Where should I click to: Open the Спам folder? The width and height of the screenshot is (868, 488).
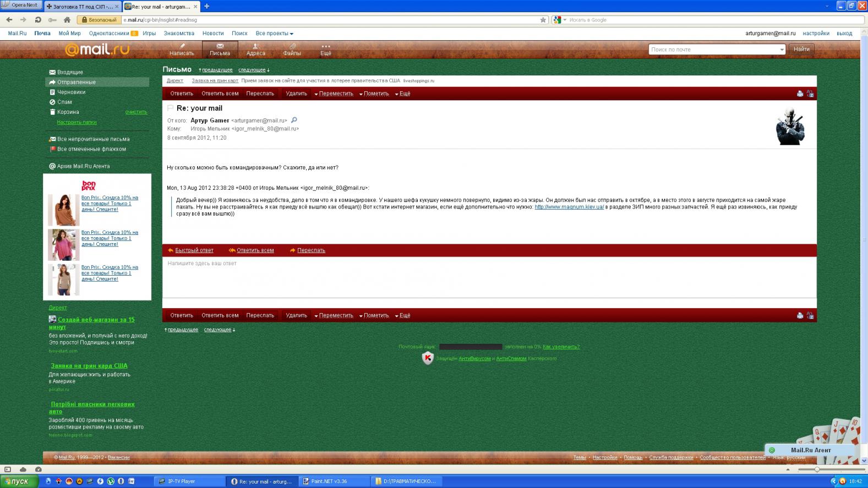pyautogui.click(x=64, y=102)
